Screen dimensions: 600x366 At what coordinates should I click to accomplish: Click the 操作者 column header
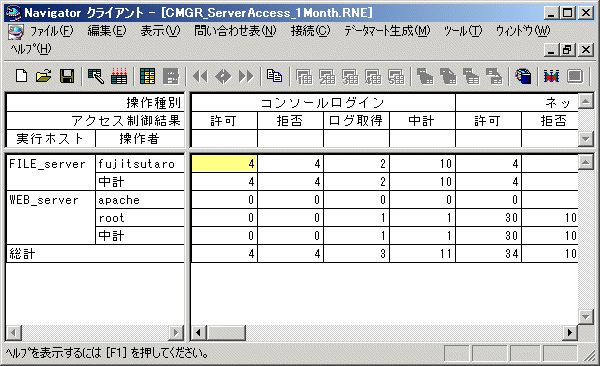pyautogui.click(x=140, y=139)
